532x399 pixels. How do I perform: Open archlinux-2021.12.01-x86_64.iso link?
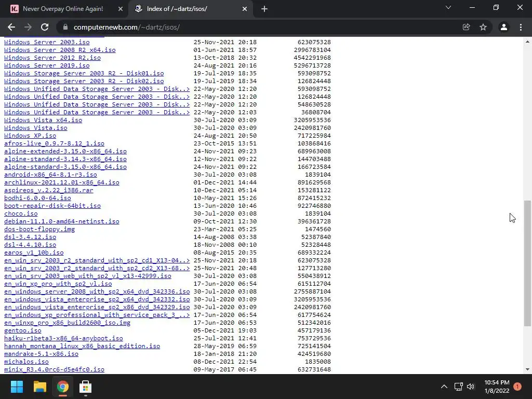click(x=62, y=182)
